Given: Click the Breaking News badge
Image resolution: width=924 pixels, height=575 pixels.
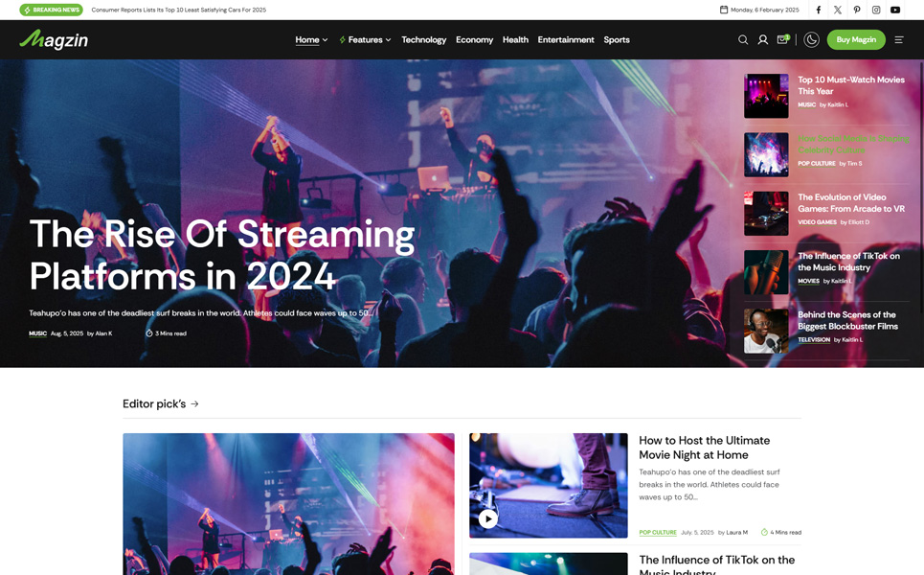Looking at the screenshot, I should point(52,10).
